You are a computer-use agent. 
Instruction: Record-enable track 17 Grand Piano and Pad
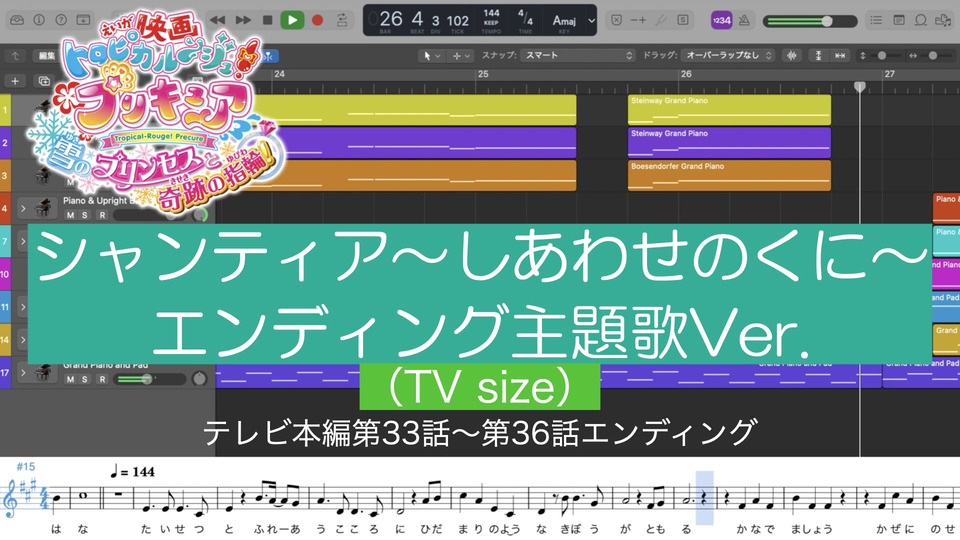tap(102, 379)
